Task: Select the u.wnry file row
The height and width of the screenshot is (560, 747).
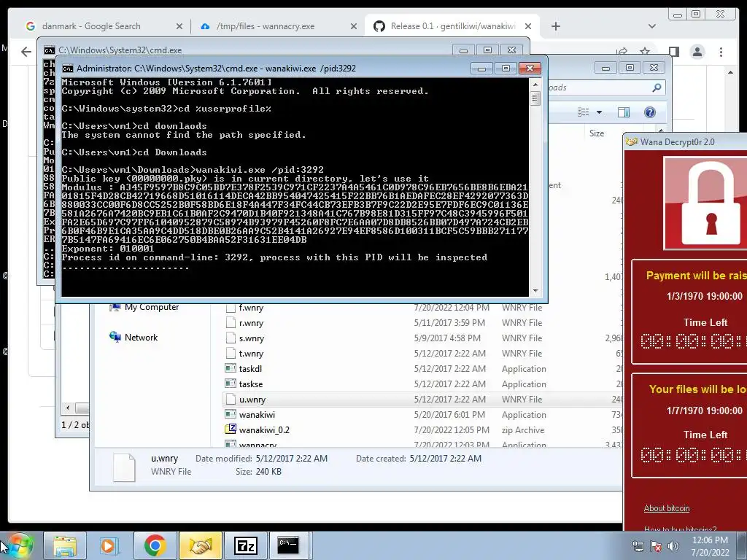Action: coord(422,399)
